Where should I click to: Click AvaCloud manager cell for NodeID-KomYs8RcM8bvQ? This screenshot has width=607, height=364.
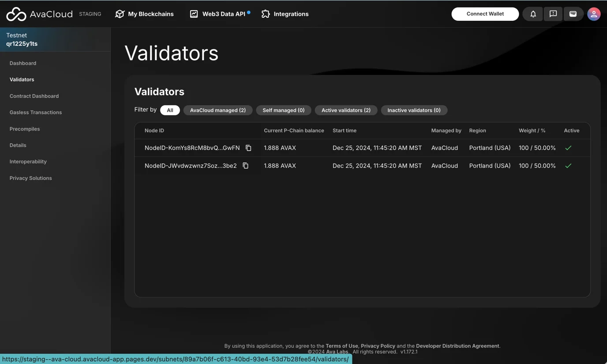445,148
